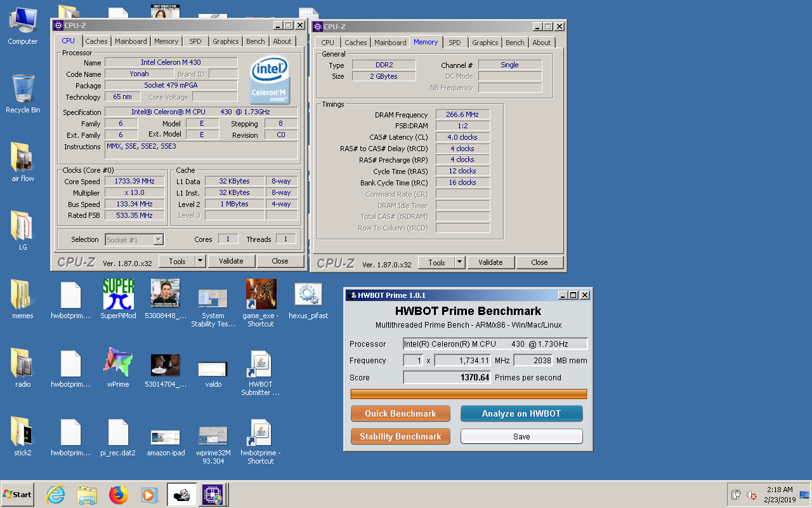This screenshot has width=812, height=508.
Task: Open media player taskbar icon
Action: click(x=149, y=495)
